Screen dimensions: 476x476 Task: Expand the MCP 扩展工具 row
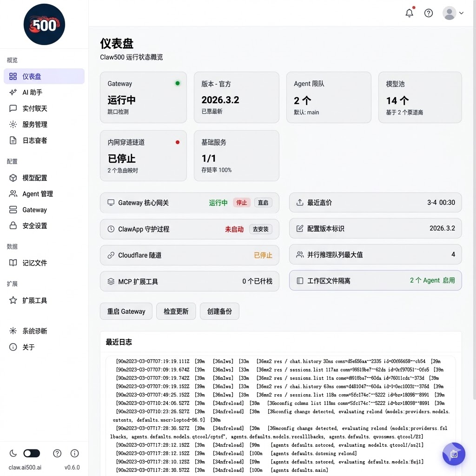pyautogui.click(x=189, y=281)
